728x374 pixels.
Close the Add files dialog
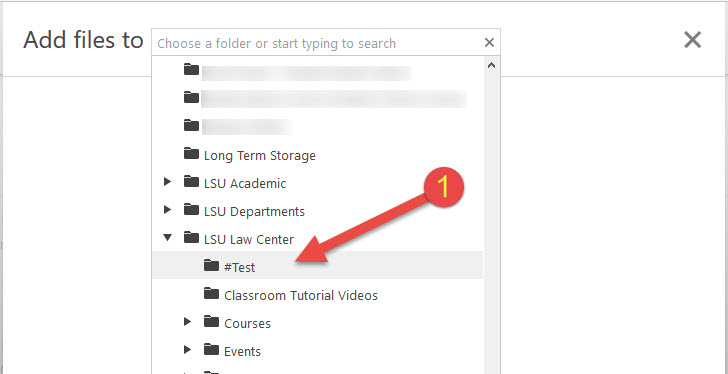pos(692,40)
